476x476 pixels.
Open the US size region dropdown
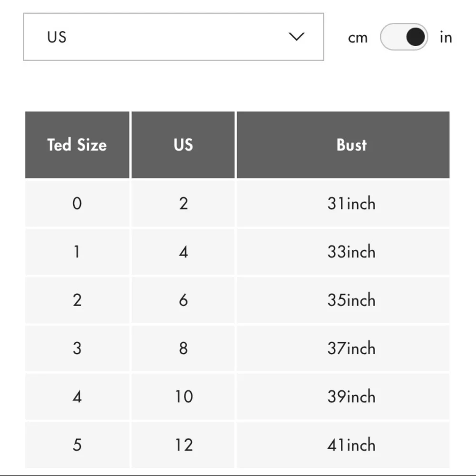173,37
